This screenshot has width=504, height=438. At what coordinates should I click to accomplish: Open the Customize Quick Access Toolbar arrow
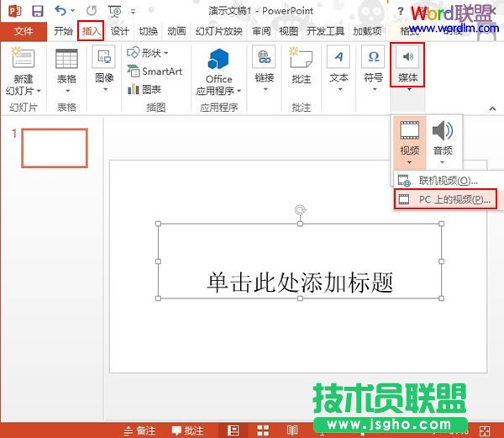pos(133,12)
